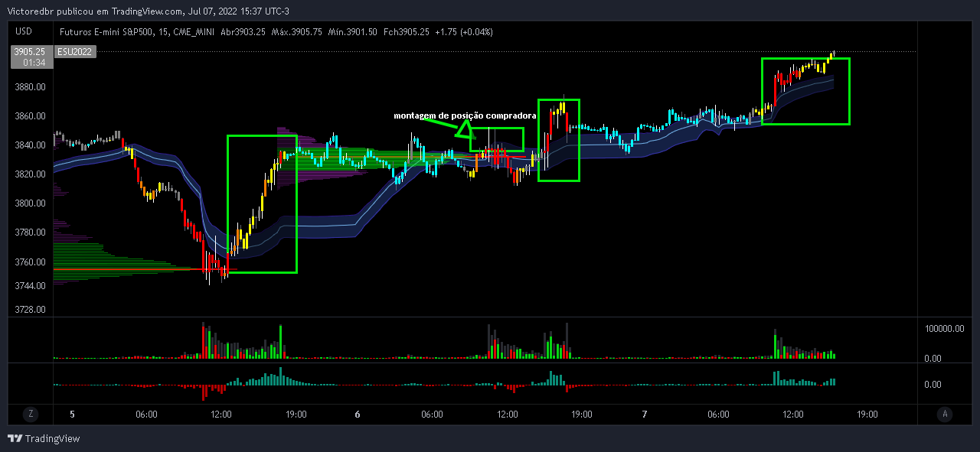Click the 3820.00 price axis label
The height and width of the screenshot is (452, 980).
(30, 174)
